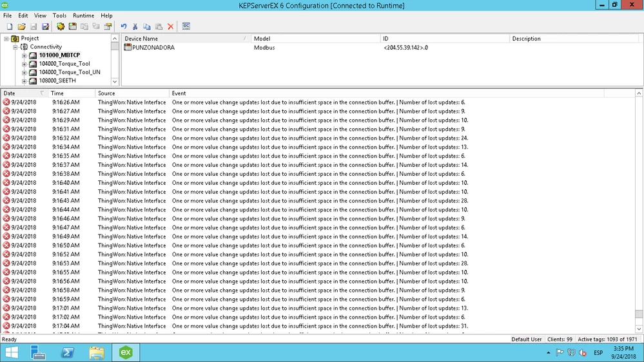Image resolution: width=644 pixels, height=362 pixels.
Task: Sort event log by Date column
Action: pyautogui.click(x=24, y=93)
